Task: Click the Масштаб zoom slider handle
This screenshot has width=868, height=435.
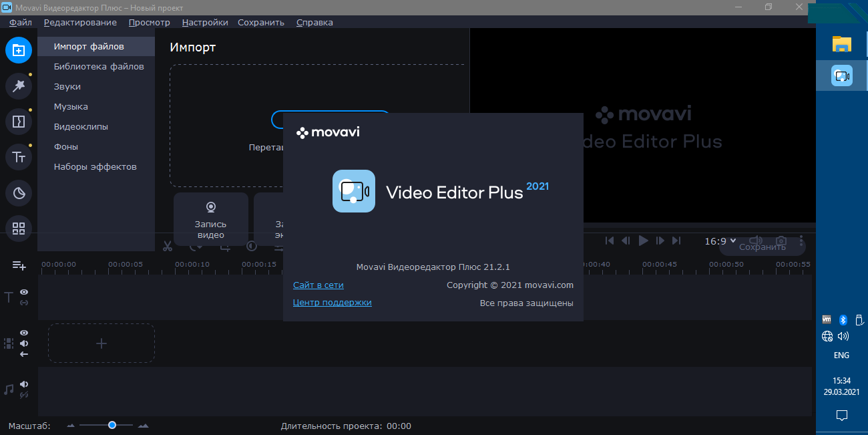Action: 112,425
